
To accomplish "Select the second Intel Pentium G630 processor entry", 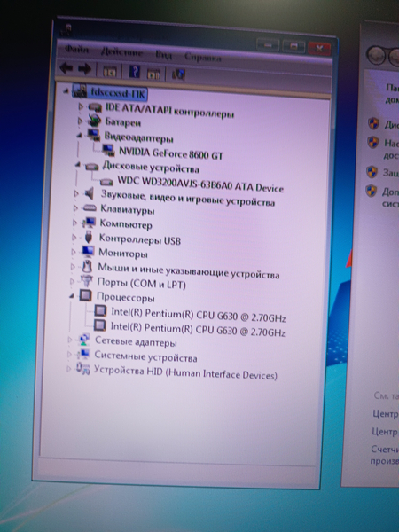I will 198,330.
